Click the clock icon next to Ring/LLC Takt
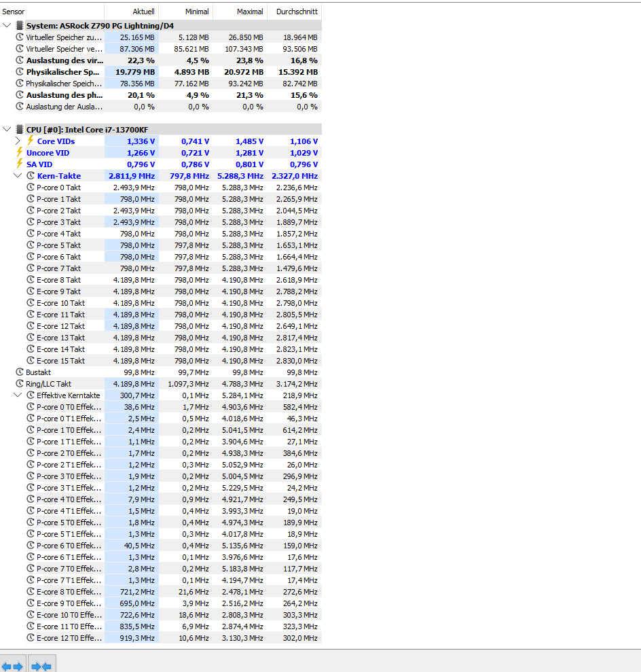The image size is (641, 672). [x=19, y=384]
